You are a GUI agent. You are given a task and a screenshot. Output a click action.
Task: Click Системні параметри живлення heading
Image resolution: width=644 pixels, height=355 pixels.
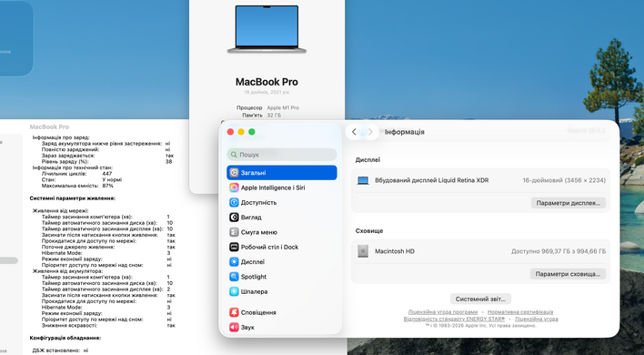tap(72, 198)
